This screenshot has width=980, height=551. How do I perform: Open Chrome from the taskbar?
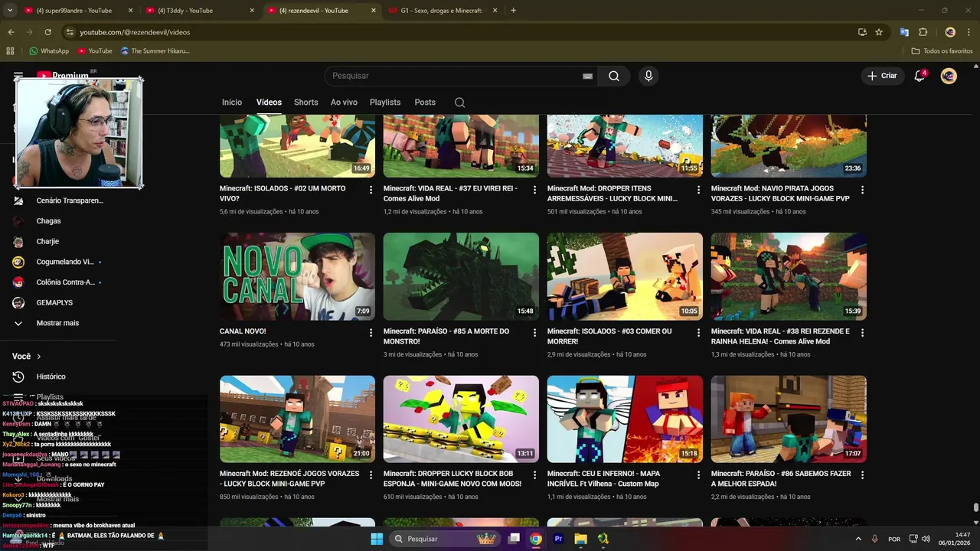tap(536, 539)
